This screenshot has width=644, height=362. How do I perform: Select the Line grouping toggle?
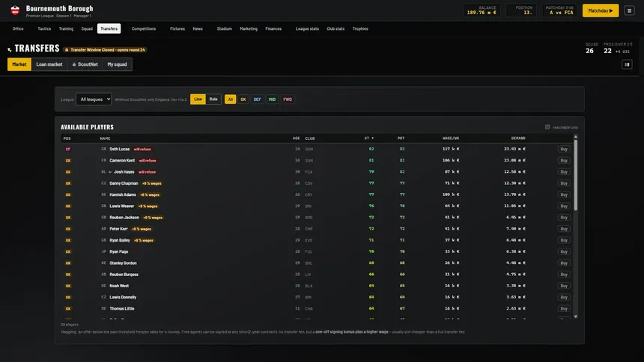click(x=198, y=99)
